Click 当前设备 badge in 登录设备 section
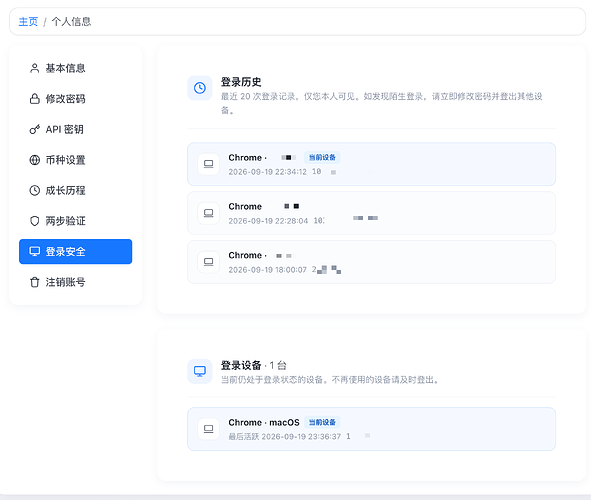 point(322,422)
